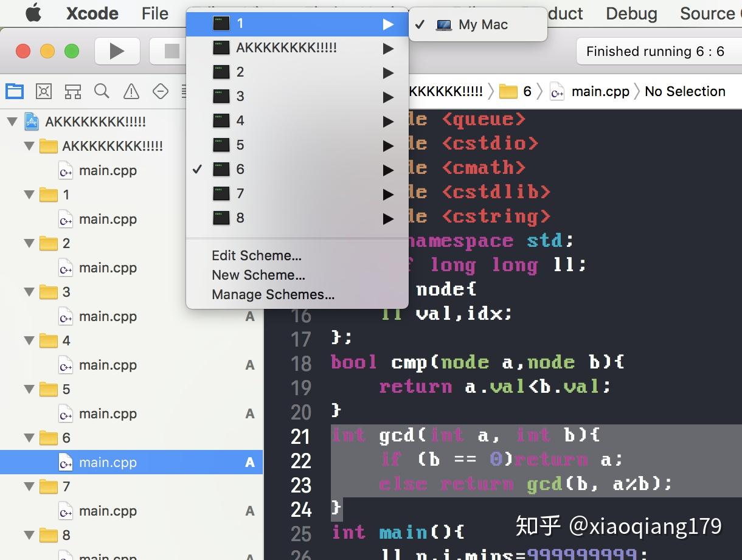Collapse folder 3 disclosure triangle in navigator
The image size is (742, 560).
click(x=29, y=292)
